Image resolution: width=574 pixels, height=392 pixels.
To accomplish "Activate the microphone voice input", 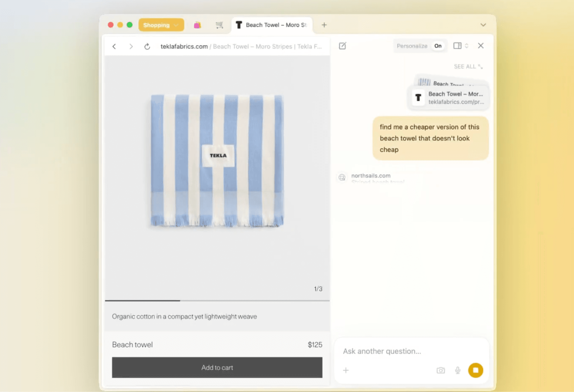I will (458, 370).
